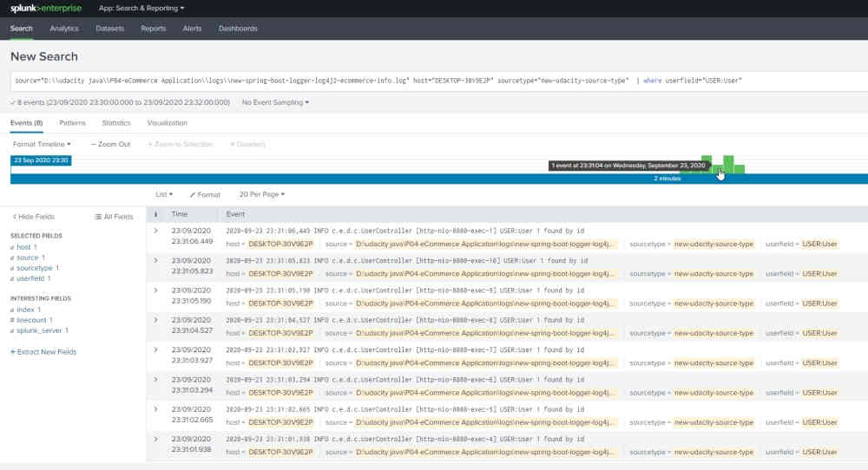Open the List view dropdown
The image size is (868, 470).
164,194
